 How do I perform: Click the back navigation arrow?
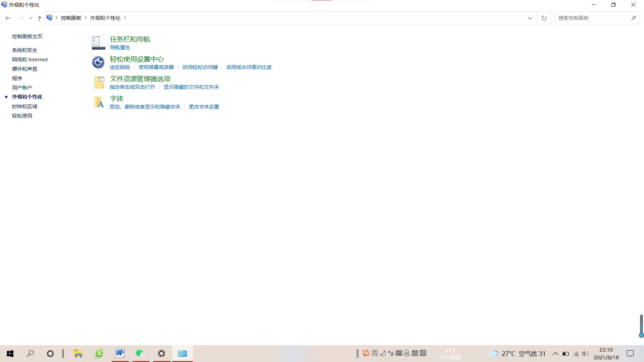(8, 18)
